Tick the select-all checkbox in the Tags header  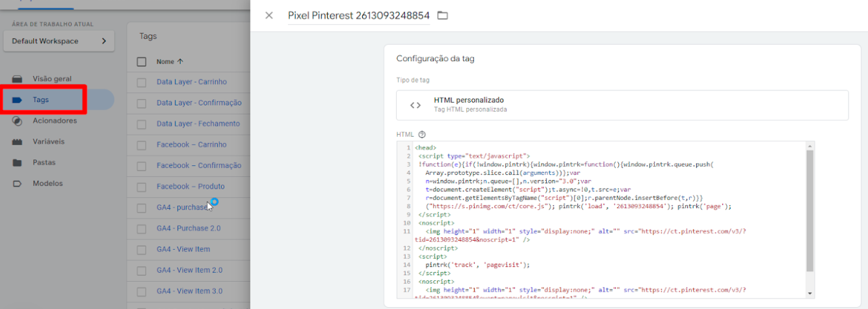(x=142, y=62)
